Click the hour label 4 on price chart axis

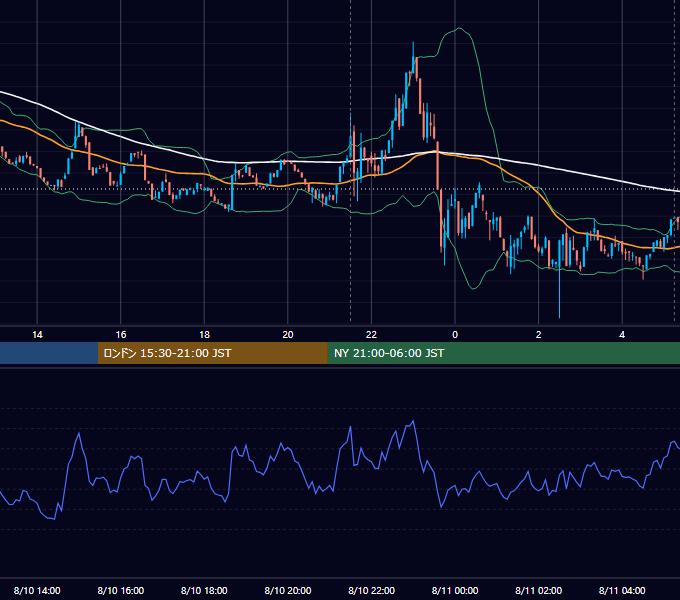tap(622, 335)
